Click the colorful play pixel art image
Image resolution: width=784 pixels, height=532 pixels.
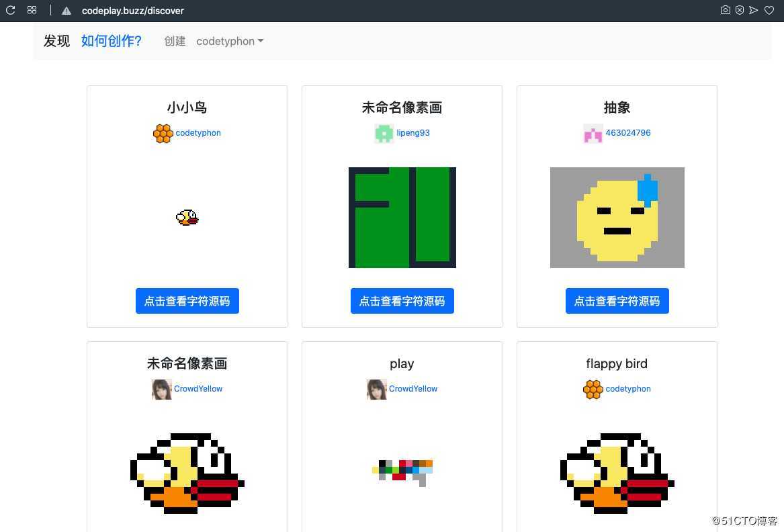click(x=402, y=473)
